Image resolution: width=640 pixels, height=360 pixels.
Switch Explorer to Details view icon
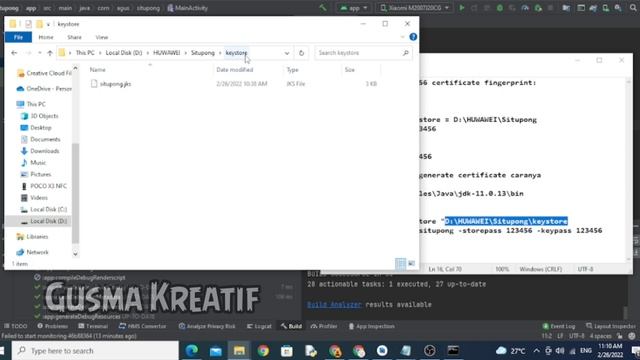[400, 264]
